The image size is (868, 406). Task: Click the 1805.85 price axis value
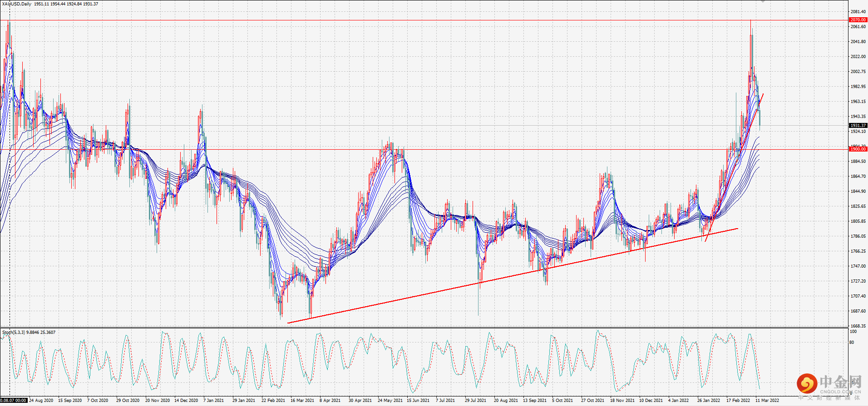click(858, 221)
